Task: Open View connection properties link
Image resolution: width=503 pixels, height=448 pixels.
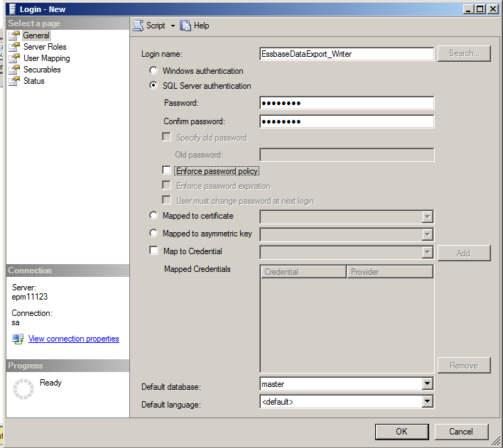Action: coord(74,339)
